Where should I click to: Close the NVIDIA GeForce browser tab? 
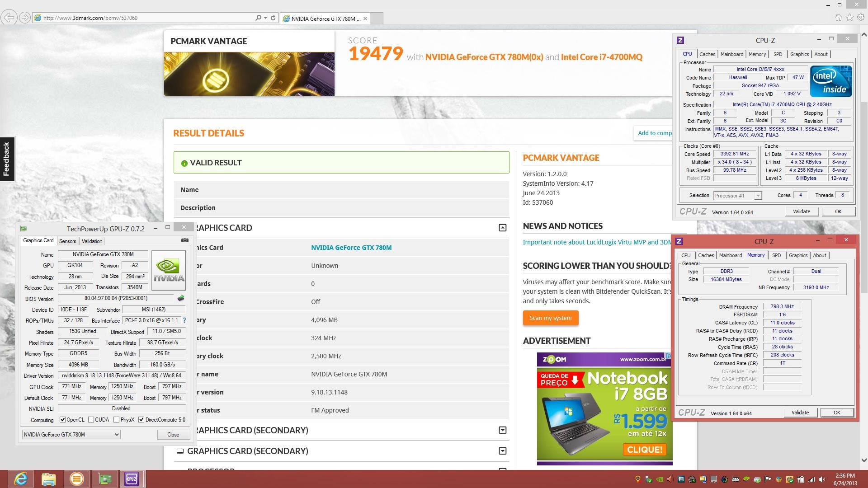pos(365,18)
